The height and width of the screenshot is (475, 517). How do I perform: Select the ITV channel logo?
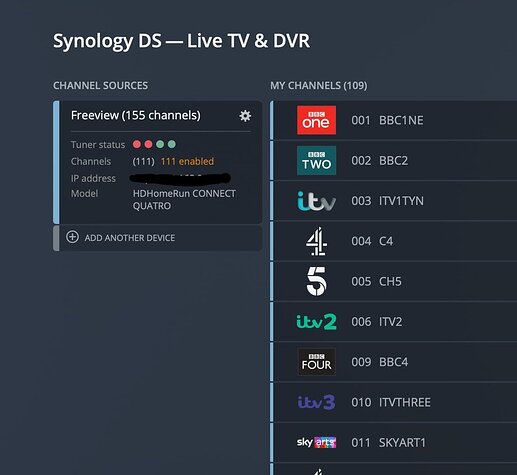(x=316, y=201)
